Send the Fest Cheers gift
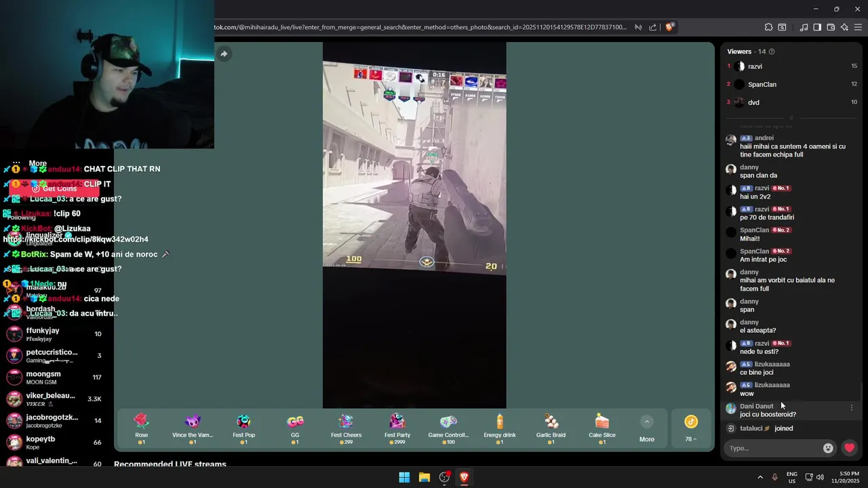868x488 pixels. pyautogui.click(x=346, y=428)
